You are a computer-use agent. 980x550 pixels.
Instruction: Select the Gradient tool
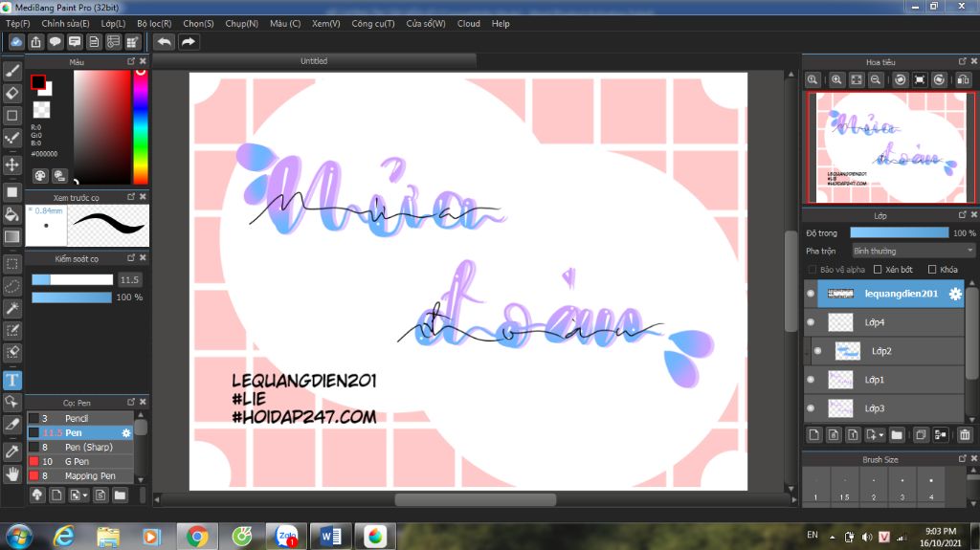click(11, 236)
